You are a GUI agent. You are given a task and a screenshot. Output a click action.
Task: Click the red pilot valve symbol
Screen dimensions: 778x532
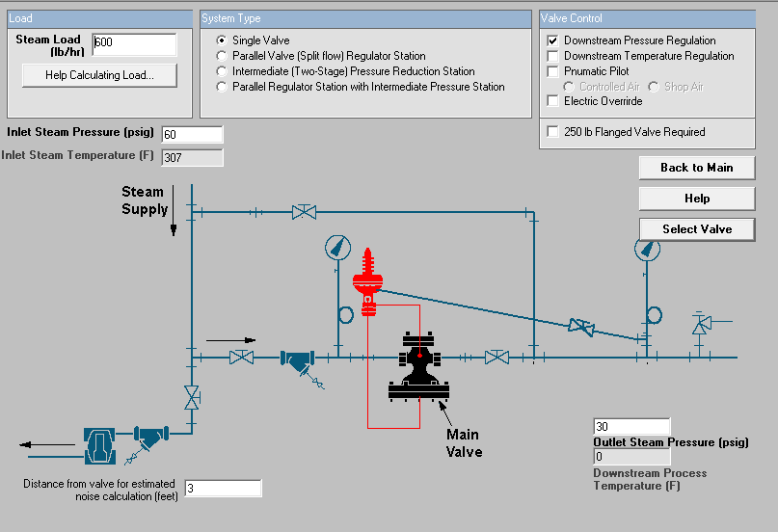367,281
